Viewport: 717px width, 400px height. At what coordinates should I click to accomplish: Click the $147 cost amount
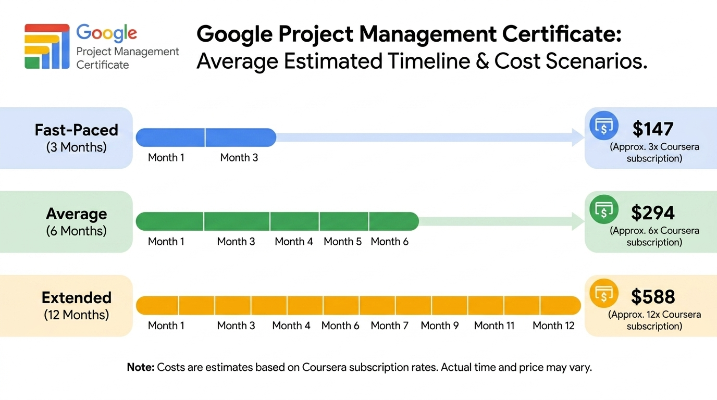(x=653, y=129)
